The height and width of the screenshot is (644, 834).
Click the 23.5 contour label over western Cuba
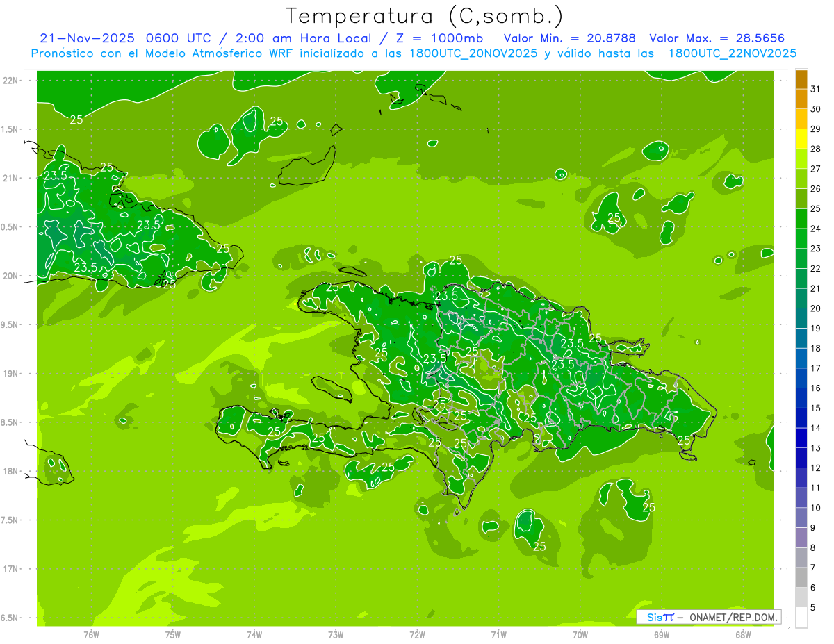coord(55,176)
